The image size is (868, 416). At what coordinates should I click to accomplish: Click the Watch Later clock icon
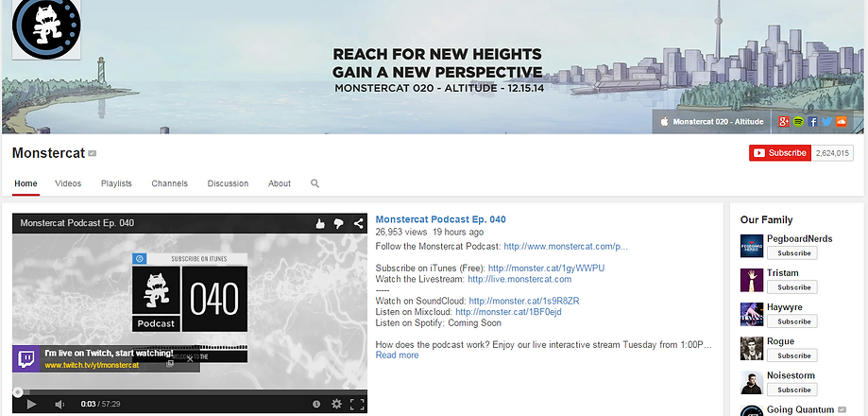tap(316, 405)
